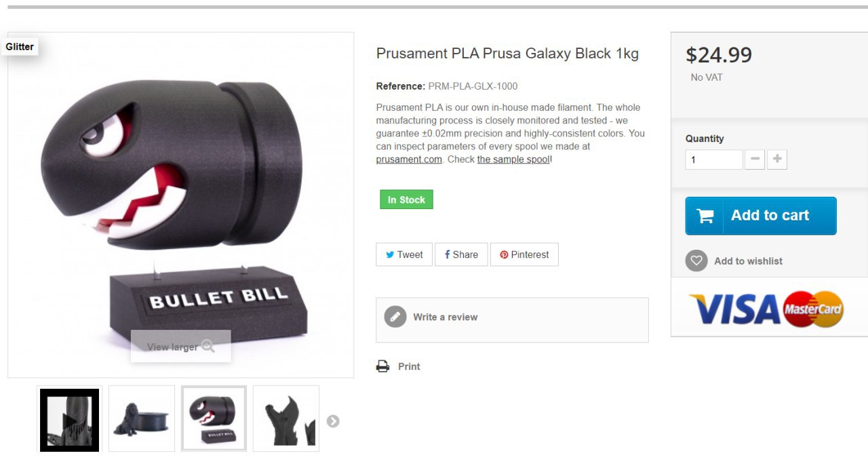Click the shopping cart icon
The width and height of the screenshot is (868, 473).
705,216
